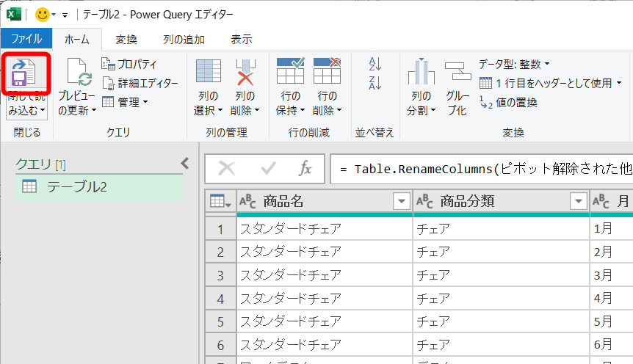Click the 3月 cell
Screen dimensions: 633x364
pyautogui.click(x=612, y=275)
